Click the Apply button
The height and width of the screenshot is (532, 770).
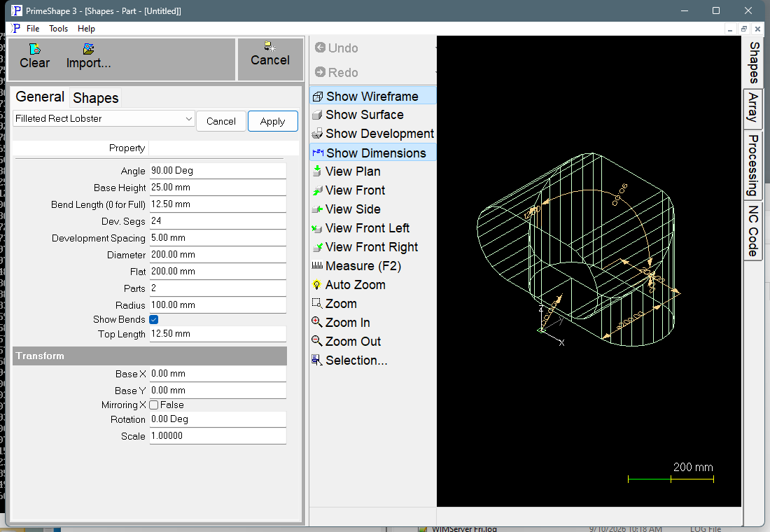point(272,121)
